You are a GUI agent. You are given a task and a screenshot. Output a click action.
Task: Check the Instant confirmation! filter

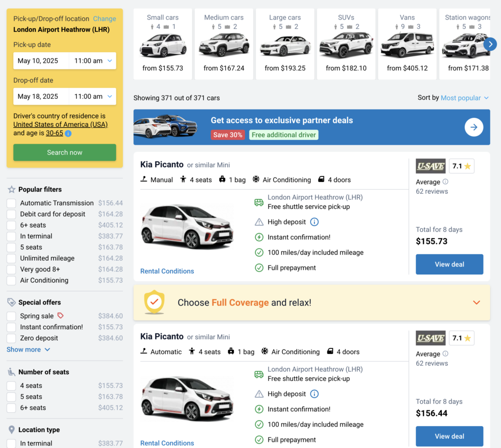coord(12,327)
